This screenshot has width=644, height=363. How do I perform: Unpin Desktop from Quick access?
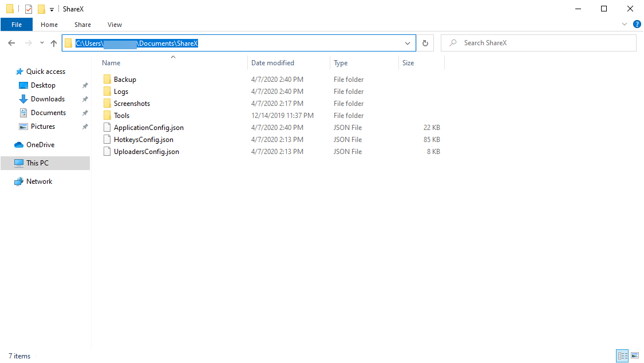[85, 85]
